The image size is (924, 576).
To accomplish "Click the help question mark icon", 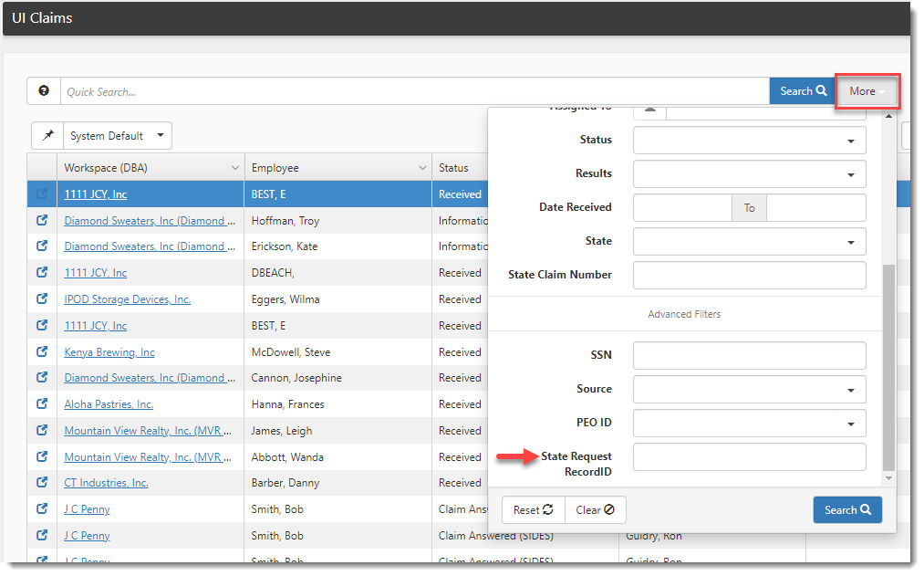I will pyautogui.click(x=44, y=91).
